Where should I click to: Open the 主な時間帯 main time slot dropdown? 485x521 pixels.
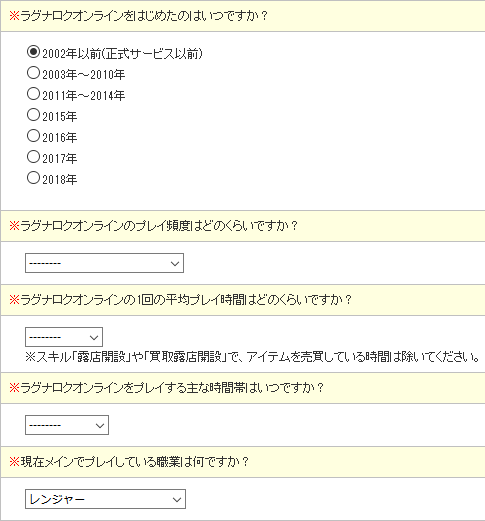tap(67, 425)
